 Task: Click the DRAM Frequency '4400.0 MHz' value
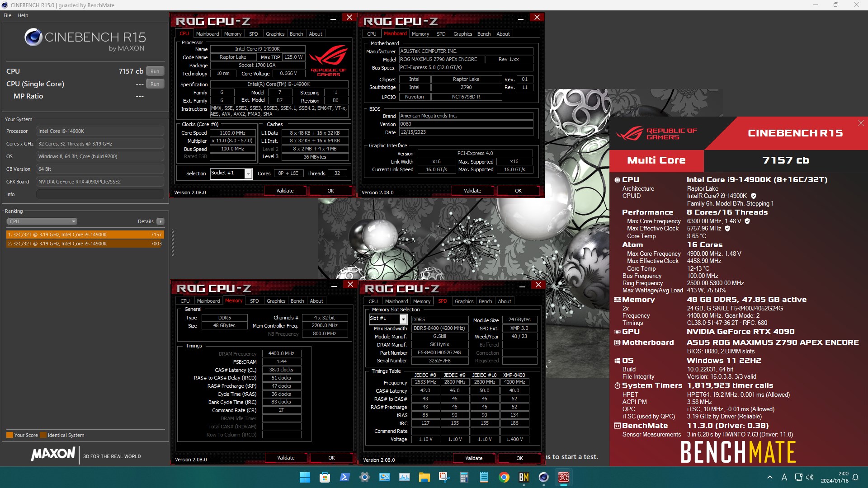pos(281,354)
